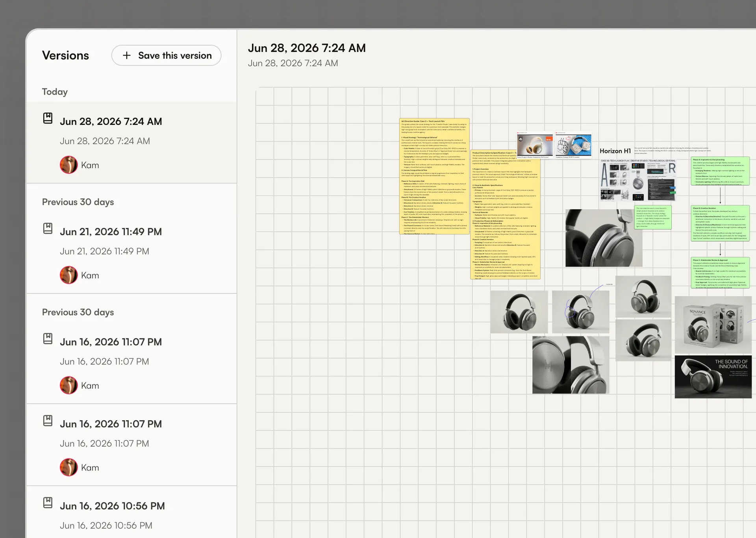
Task: Click Kam's avatar under the Jun 28 version
Action: [x=69, y=165]
